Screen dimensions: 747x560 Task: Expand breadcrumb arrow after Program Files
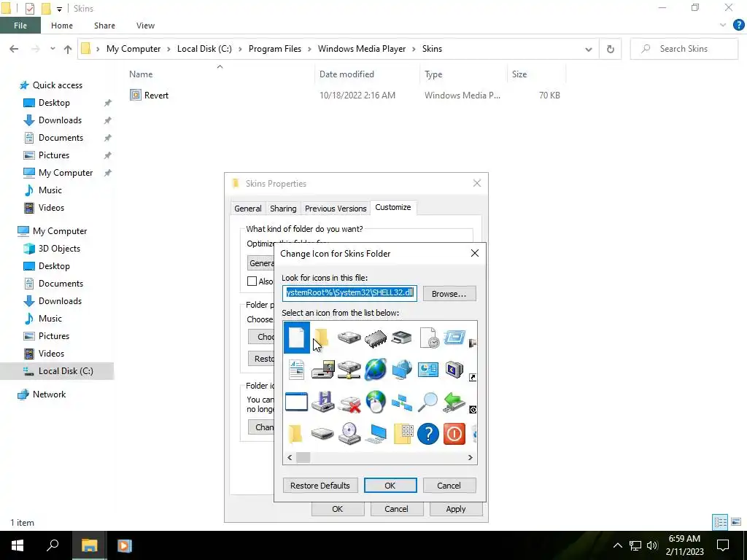coord(309,49)
